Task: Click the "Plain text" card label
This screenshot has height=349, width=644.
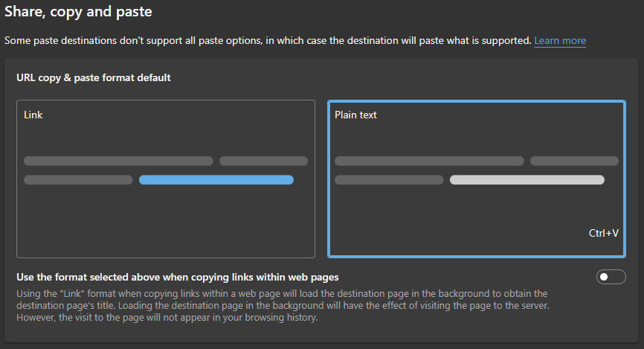Action: point(355,115)
